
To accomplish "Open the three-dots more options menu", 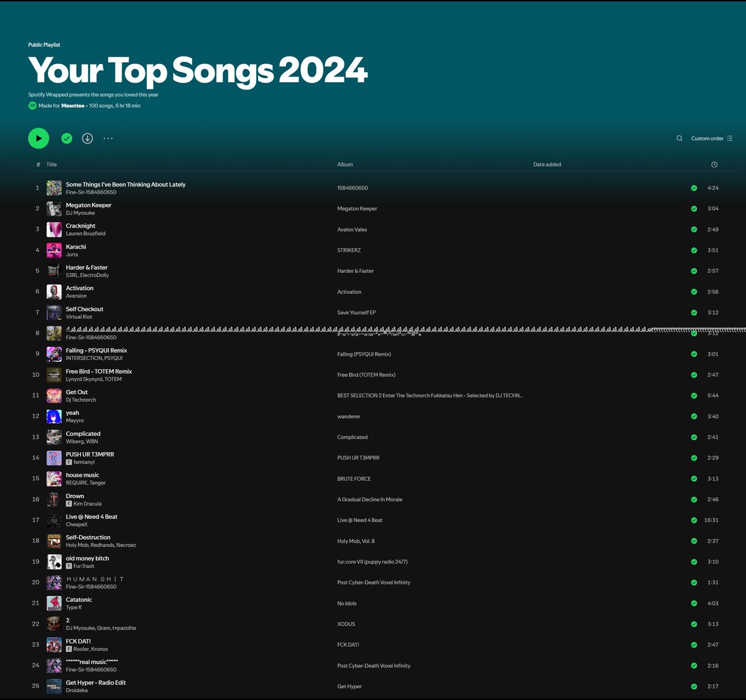I will point(108,138).
